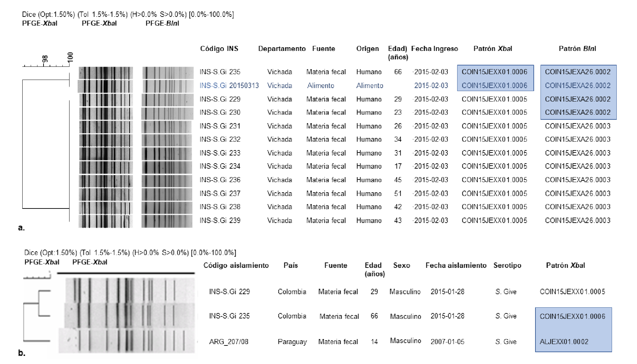Click the Departamento column header
Image resolution: width=637 pixels, height=364 pixels.
tap(282, 49)
